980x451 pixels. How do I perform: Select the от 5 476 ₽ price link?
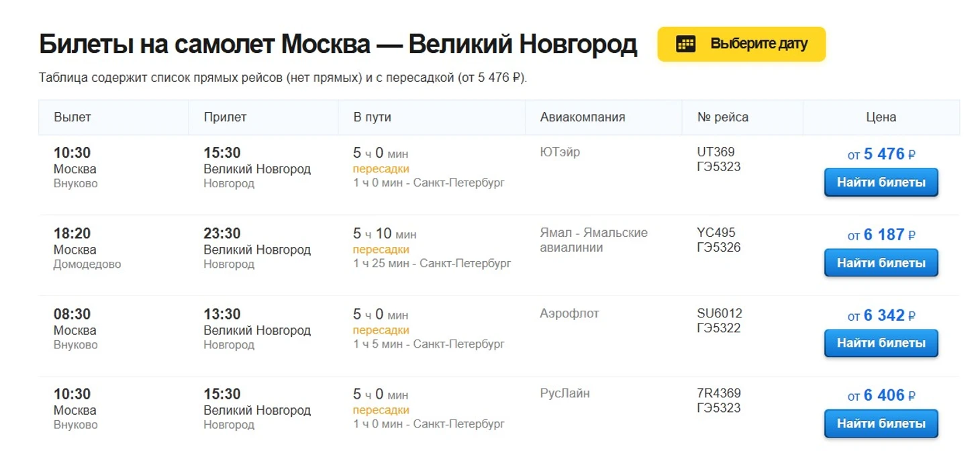pos(881,154)
